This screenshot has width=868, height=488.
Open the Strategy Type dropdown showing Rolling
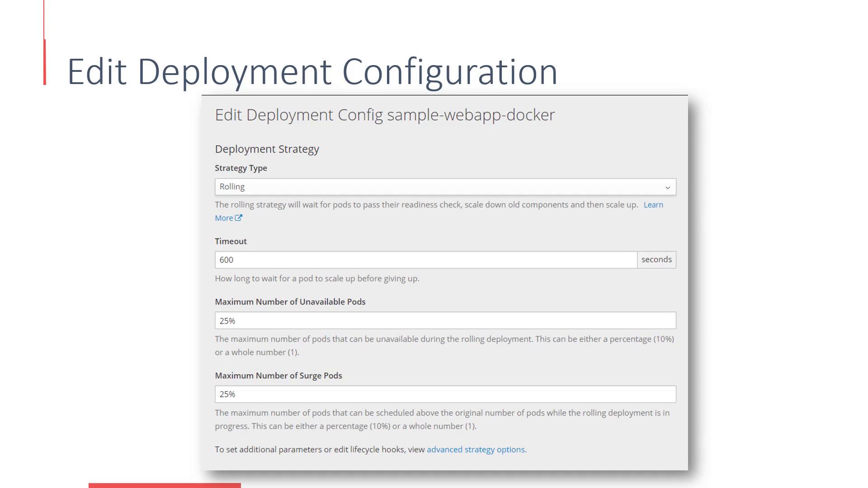pyautogui.click(x=445, y=187)
